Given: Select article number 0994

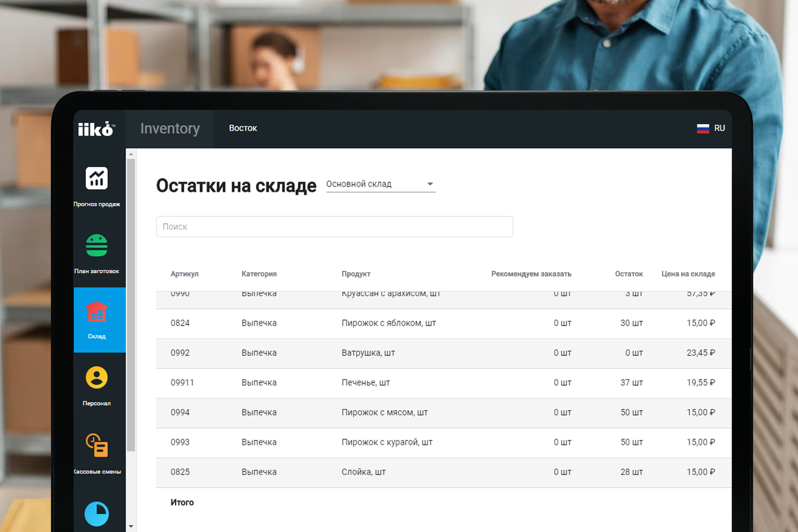Looking at the screenshot, I should [x=180, y=413].
